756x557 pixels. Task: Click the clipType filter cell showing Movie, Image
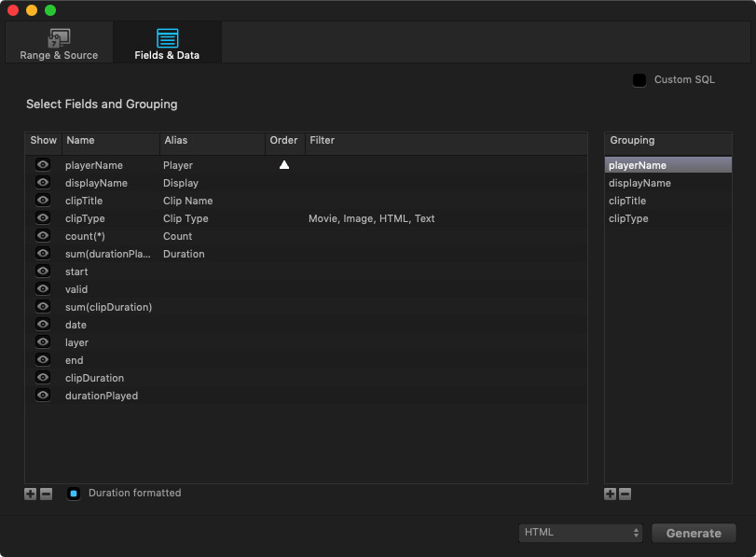371,218
